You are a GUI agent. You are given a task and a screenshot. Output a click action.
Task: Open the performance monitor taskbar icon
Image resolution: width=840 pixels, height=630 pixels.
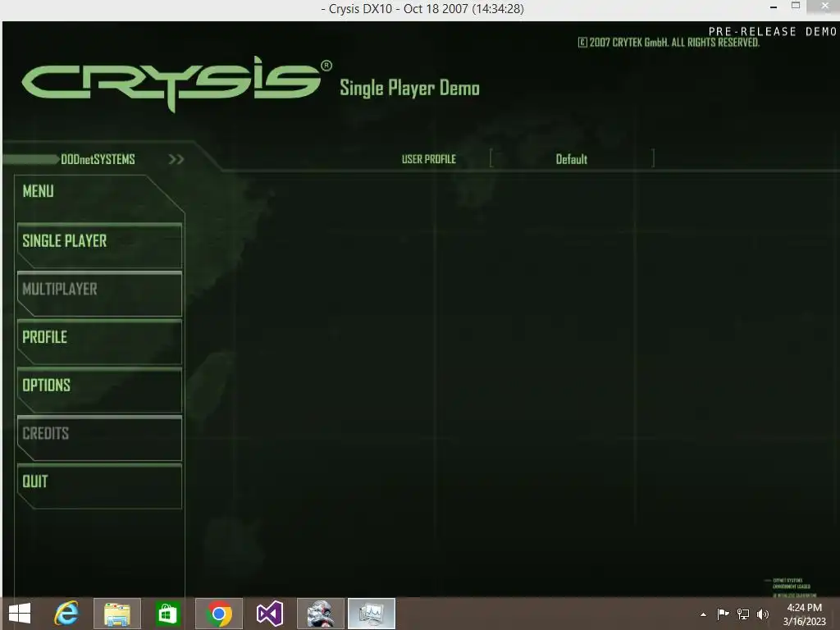[372, 614]
